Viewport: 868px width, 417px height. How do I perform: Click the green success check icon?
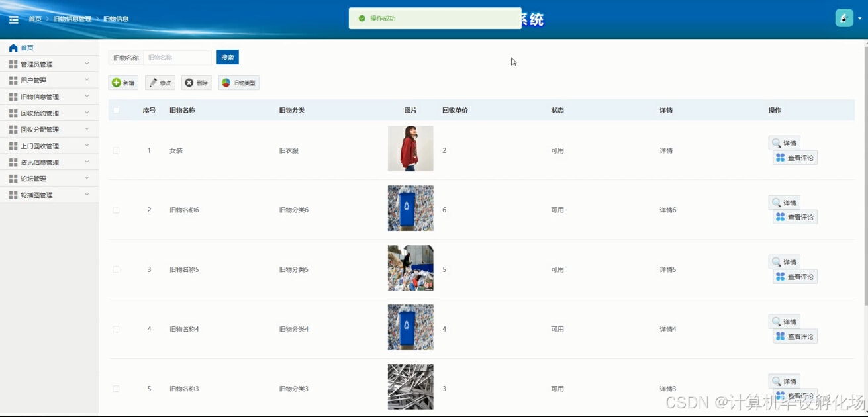click(362, 19)
